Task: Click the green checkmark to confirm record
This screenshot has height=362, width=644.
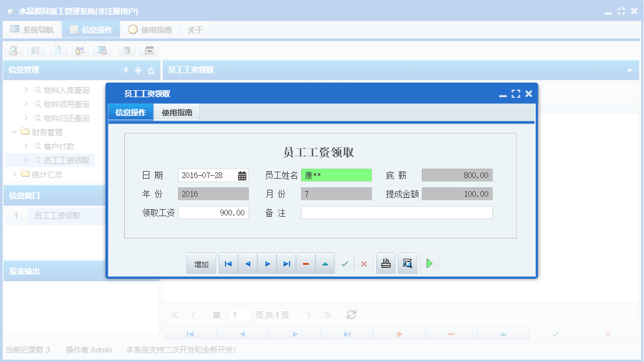Action: pyautogui.click(x=345, y=263)
